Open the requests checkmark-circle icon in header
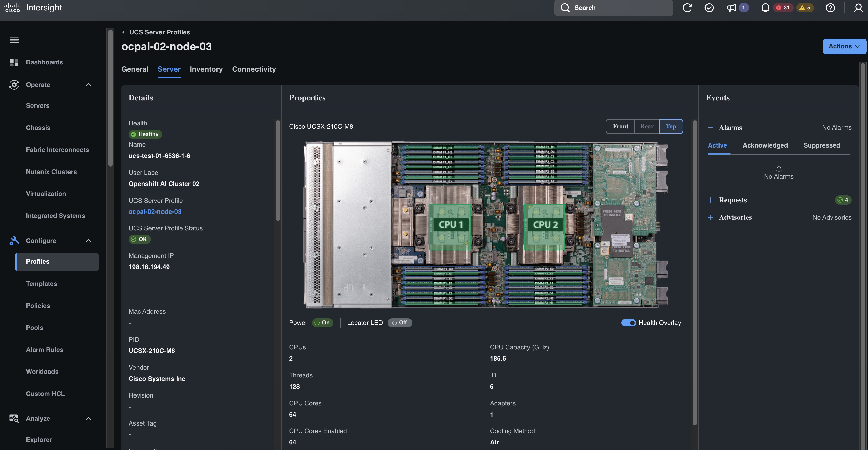This screenshot has width=868, height=450. tap(709, 8)
